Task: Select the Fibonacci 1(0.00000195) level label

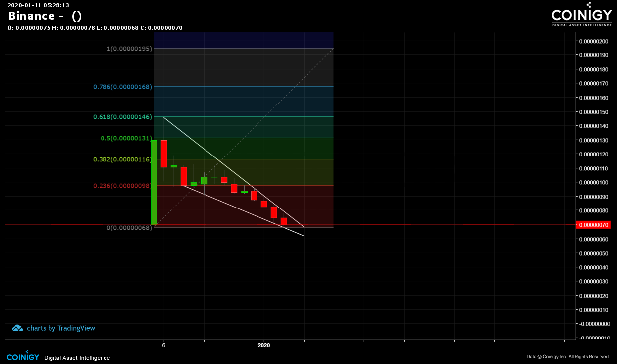Action: coord(130,49)
